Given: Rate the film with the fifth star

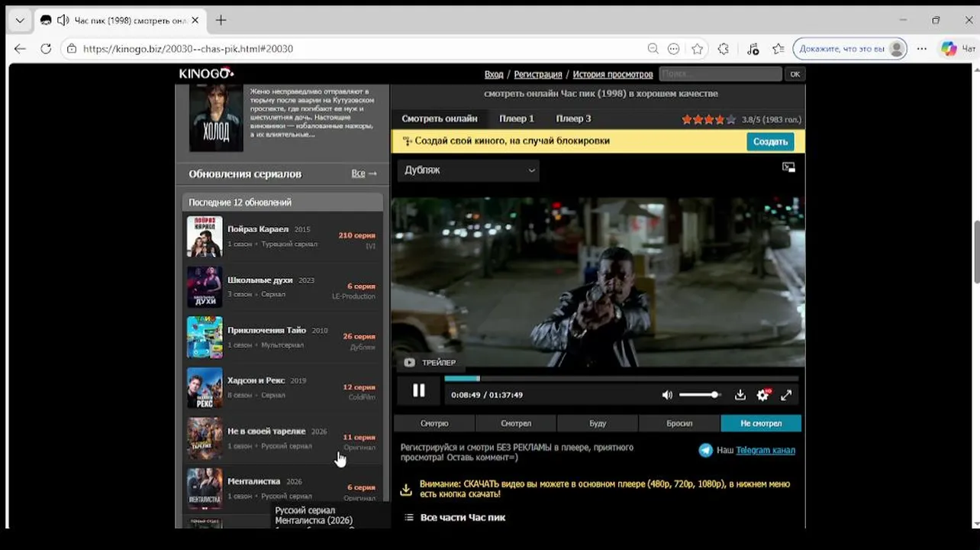Looking at the screenshot, I should (x=730, y=119).
